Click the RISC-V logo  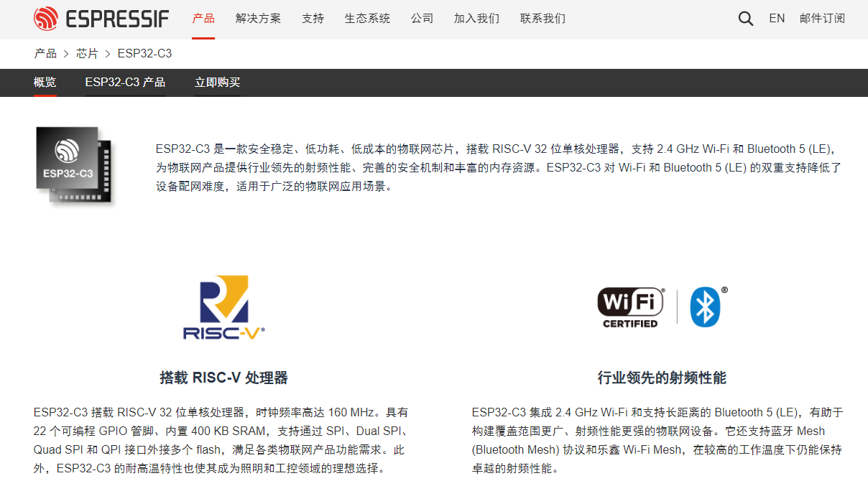[223, 309]
